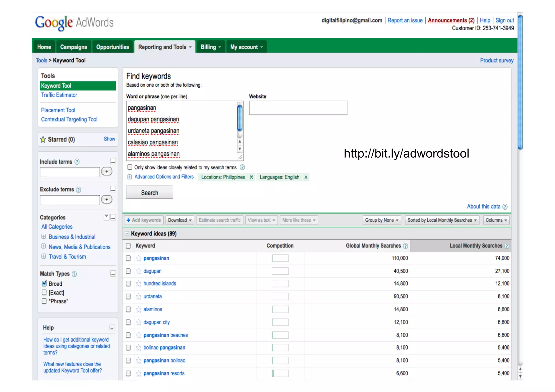The height and width of the screenshot is (392, 555).
Task: Open the Billing menu tab
Action: pos(211,47)
